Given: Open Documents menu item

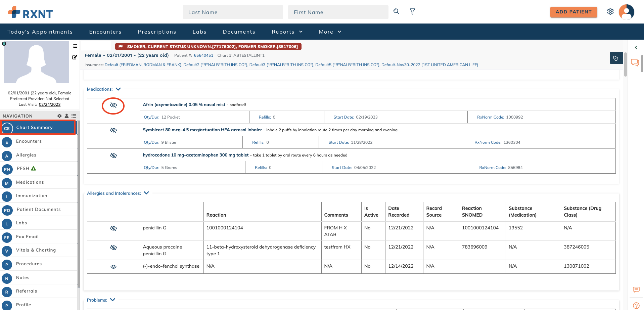Looking at the screenshot, I should click(x=239, y=32).
